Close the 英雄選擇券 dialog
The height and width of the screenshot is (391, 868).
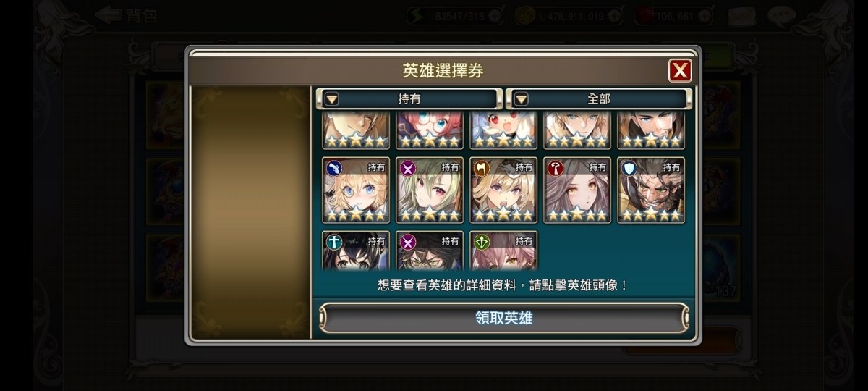[x=680, y=70]
